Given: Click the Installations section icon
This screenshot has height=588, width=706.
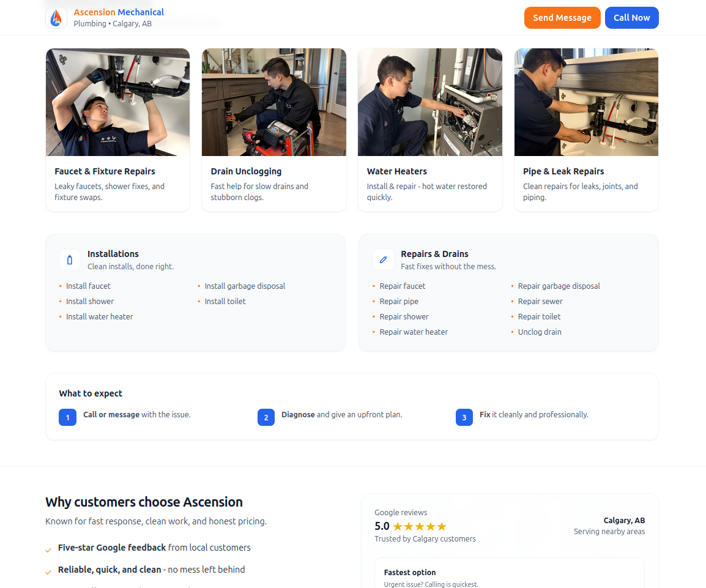Looking at the screenshot, I should click(x=70, y=259).
